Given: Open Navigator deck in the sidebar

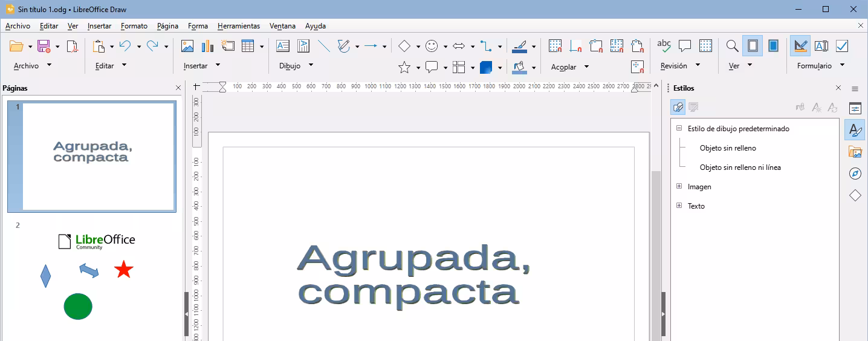Looking at the screenshot, I should (855, 174).
